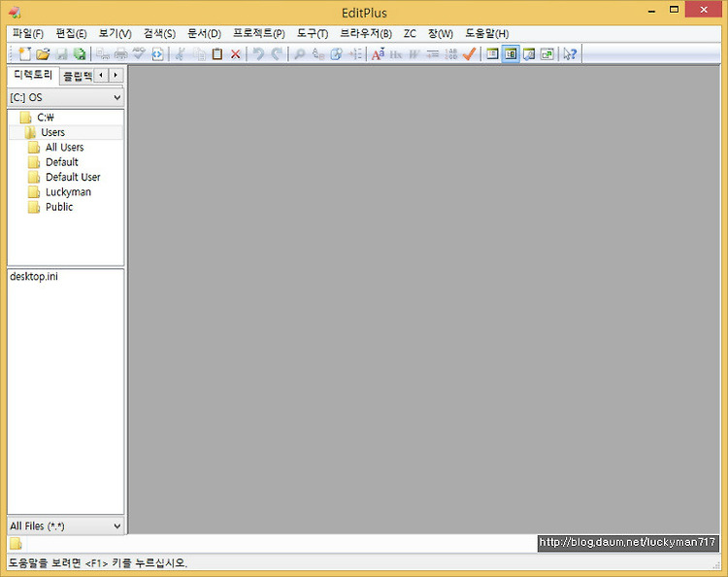Screen dimensions: 728x577
Task: Open the 도움말(H) menu
Action: click(x=487, y=33)
